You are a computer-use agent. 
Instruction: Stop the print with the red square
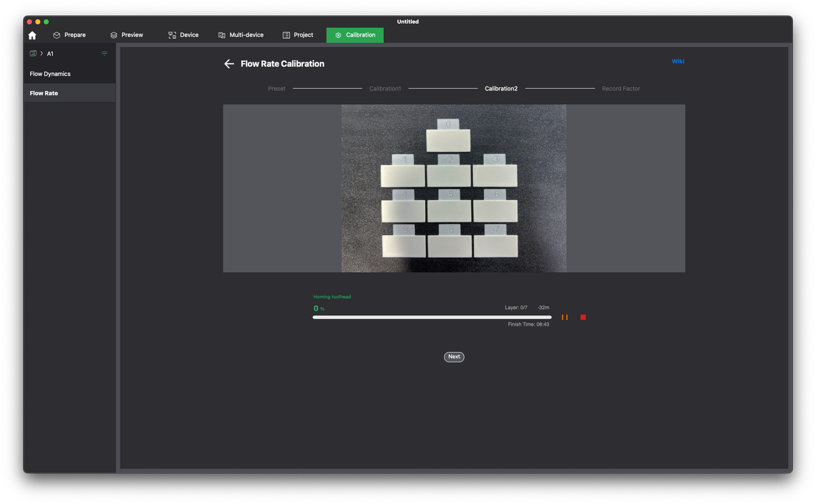pyautogui.click(x=583, y=317)
